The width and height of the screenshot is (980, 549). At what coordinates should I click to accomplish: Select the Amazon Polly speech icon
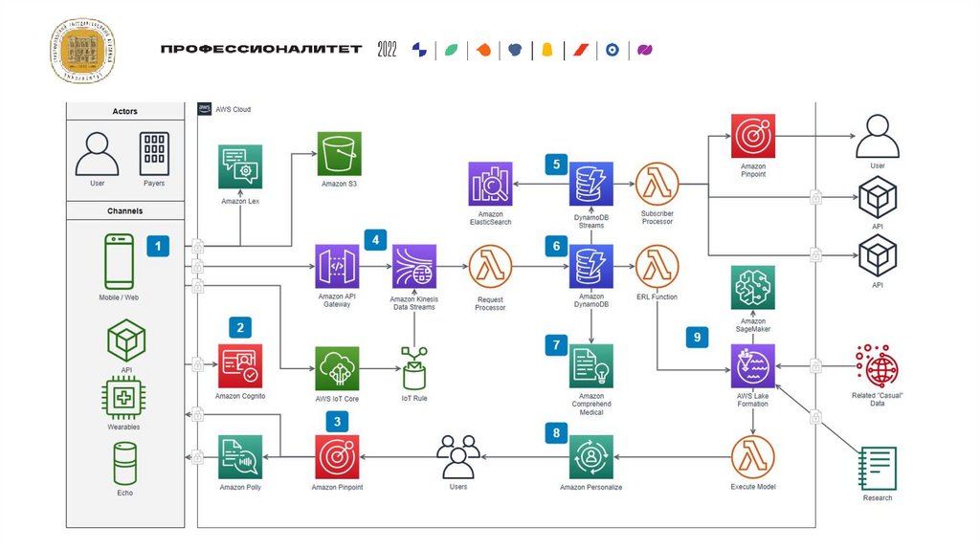[240, 457]
